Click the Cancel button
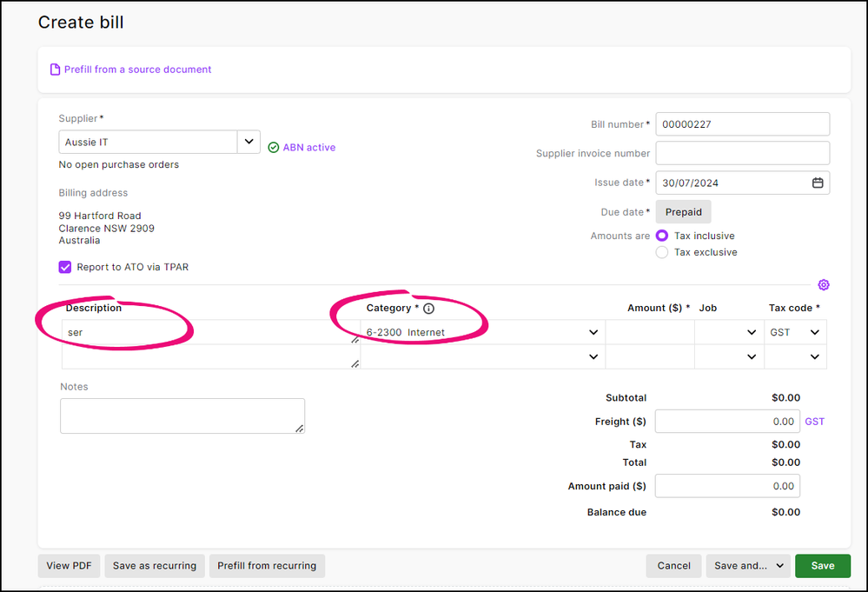The height and width of the screenshot is (592, 868). [x=673, y=566]
